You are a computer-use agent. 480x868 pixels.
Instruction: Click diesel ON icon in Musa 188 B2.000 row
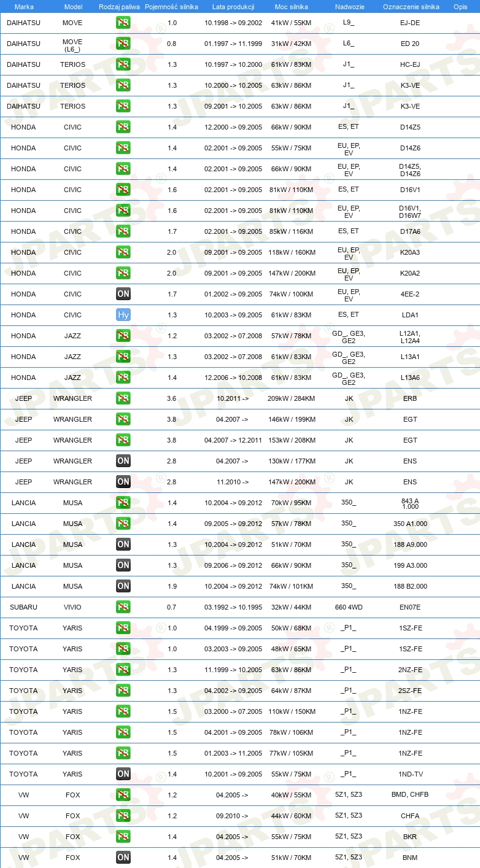click(x=123, y=586)
